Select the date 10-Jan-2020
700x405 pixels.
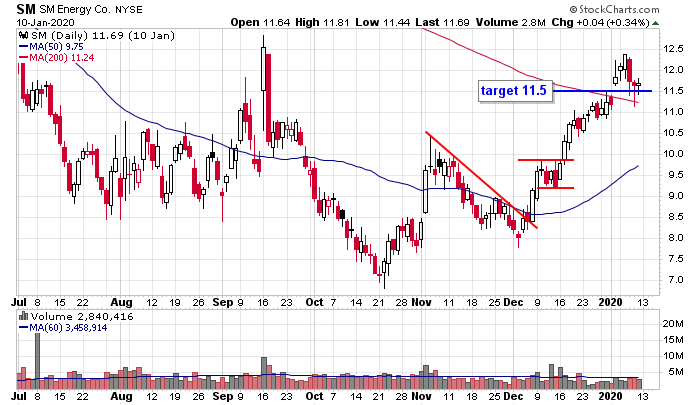(x=46, y=23)
